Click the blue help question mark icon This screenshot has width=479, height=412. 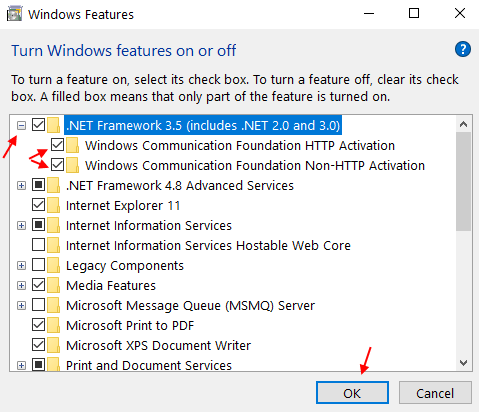[x=463, y=50]
